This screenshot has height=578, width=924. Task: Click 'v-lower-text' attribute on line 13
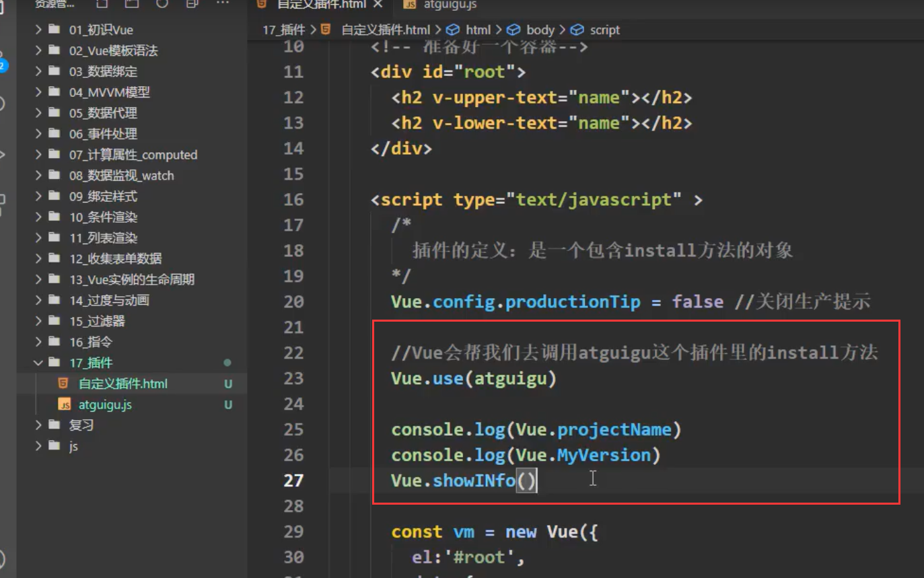coord(495,123)
